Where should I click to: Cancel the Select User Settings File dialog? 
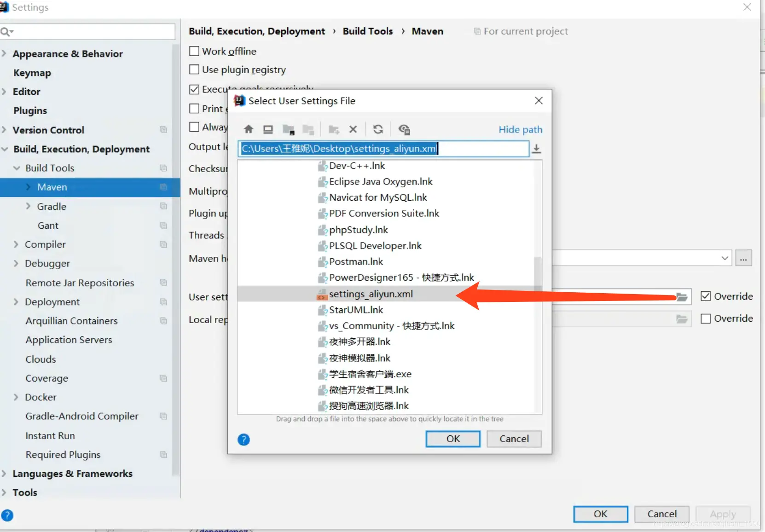[514, 439]
